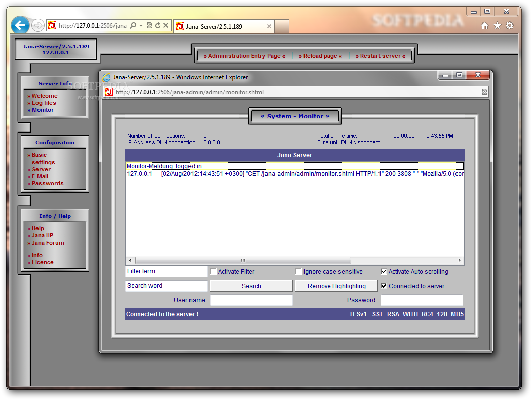
Task: Click the Search word input field
Action: coord(166,286)
